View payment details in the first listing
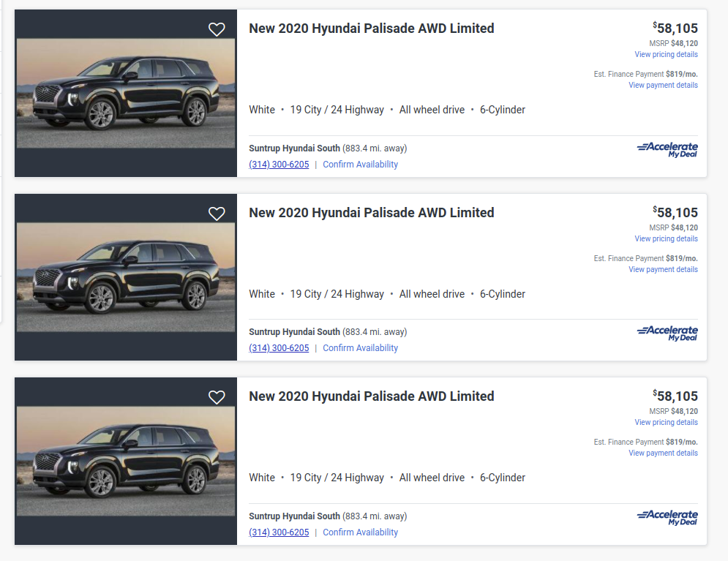728x561 pixels. pyautogui.click(x=663, y=86)
